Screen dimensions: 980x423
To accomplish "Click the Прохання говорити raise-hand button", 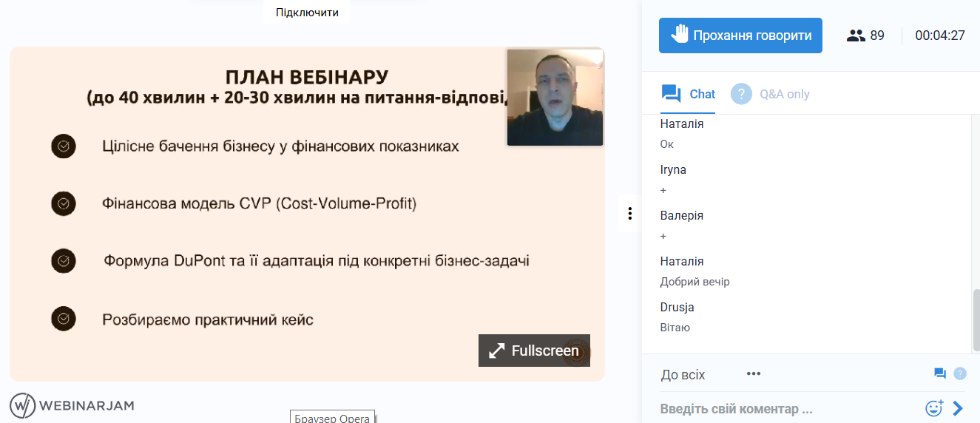I will [740, 35].
